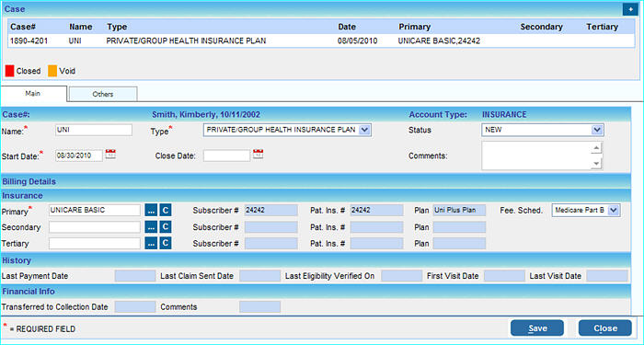Click the History section header
This screenshot has width=644, height=345.
(316, 260)
